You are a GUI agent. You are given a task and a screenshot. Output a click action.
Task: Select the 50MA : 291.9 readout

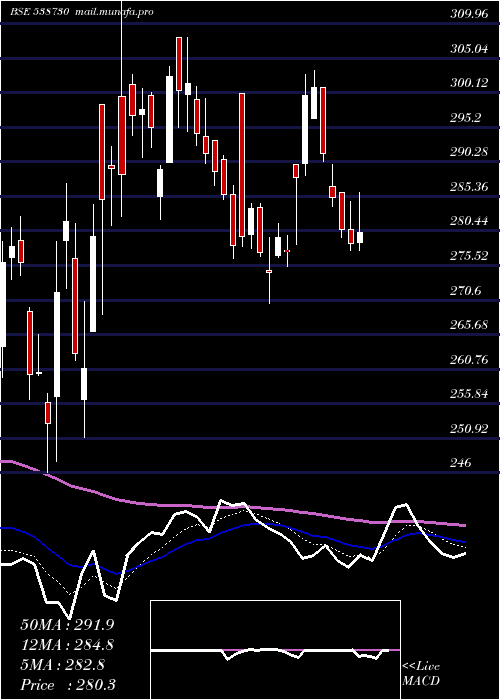click(x=67, y=625)
